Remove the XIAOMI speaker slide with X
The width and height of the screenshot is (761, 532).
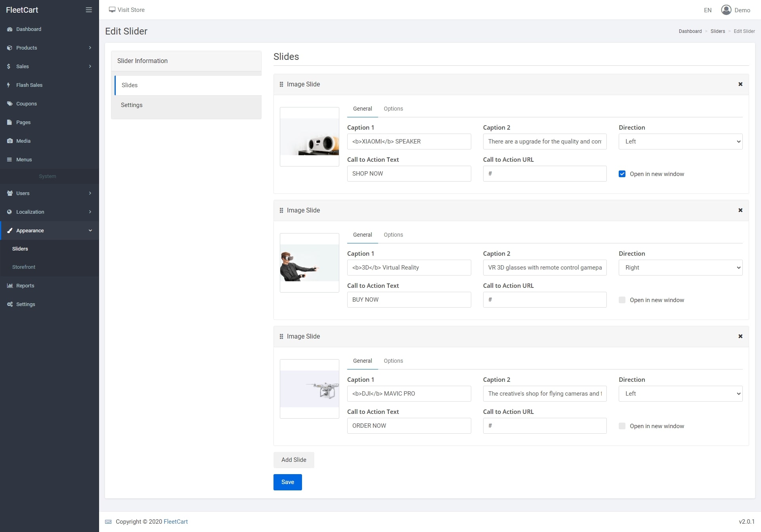740,84
